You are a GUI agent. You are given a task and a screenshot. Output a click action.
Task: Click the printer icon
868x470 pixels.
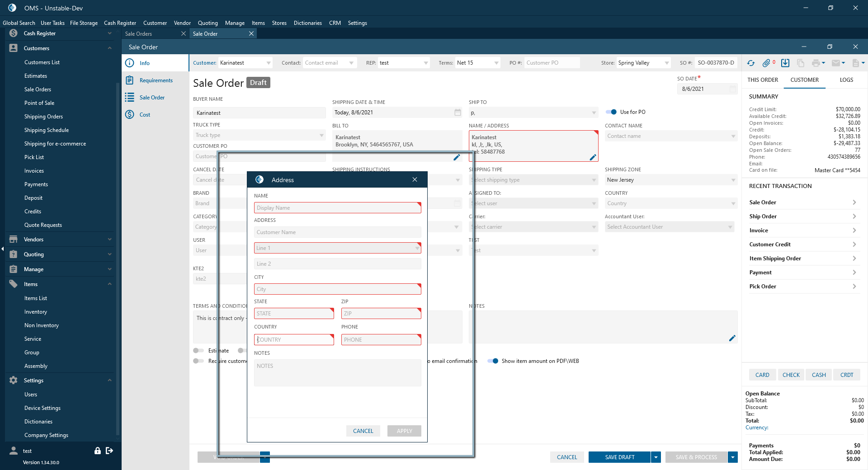pos(816,63)
